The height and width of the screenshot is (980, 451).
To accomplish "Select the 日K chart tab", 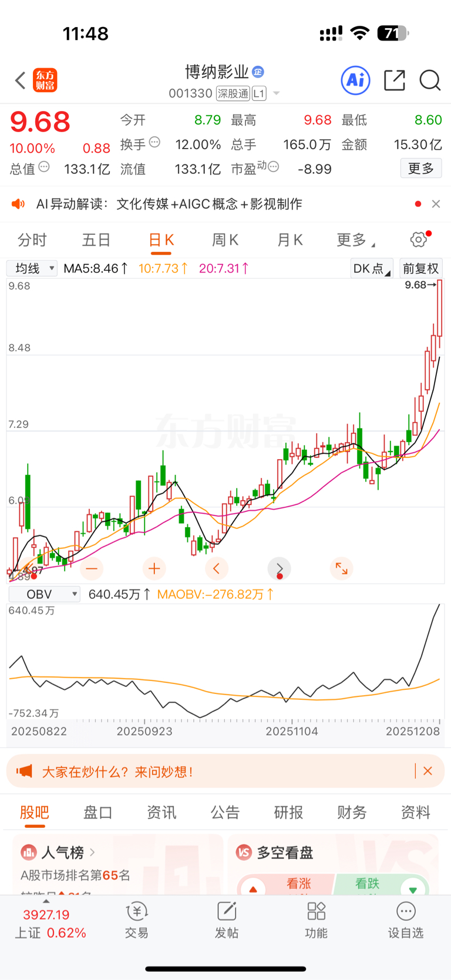I will [161, 240].
